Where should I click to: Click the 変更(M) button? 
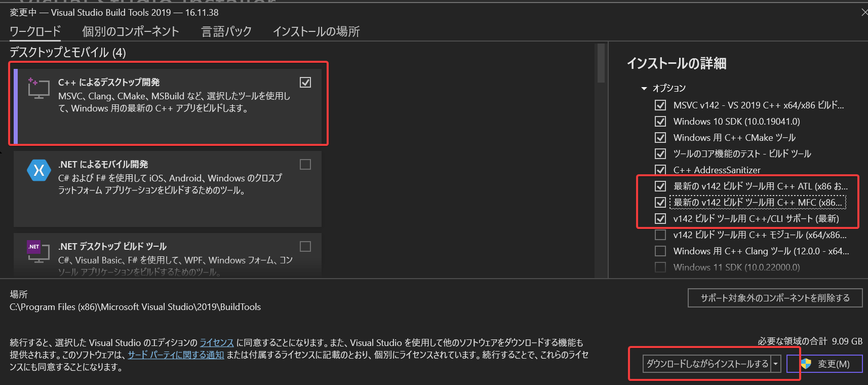point(824,364)
